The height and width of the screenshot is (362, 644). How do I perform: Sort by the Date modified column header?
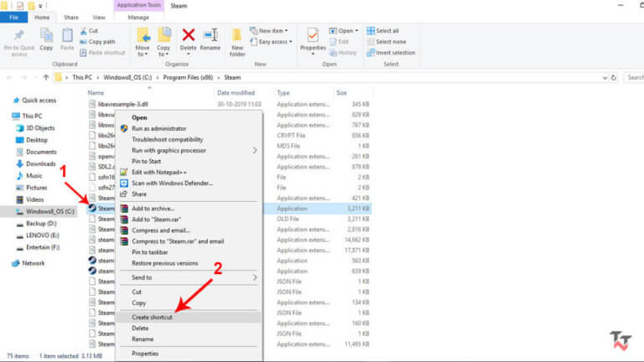pos(236,93)
